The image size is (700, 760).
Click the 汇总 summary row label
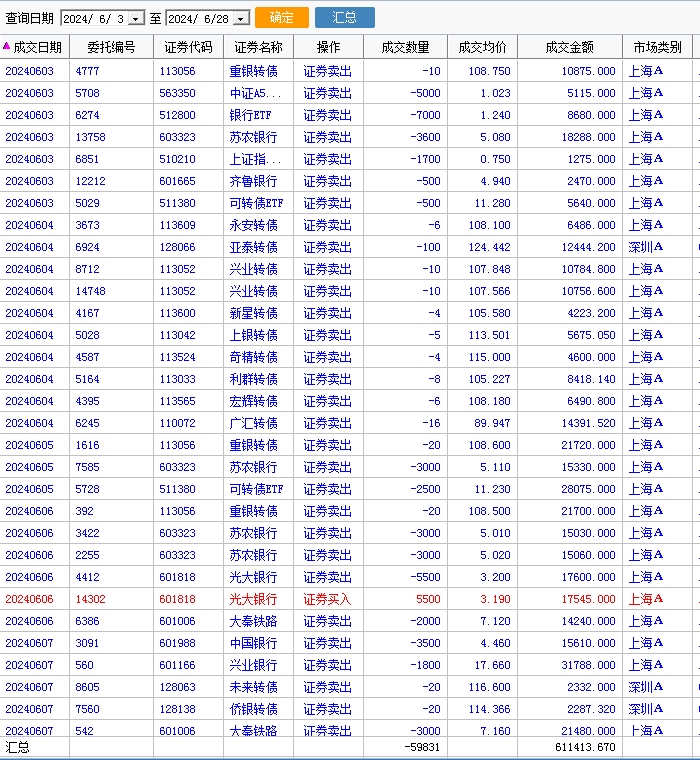point(17,747)
